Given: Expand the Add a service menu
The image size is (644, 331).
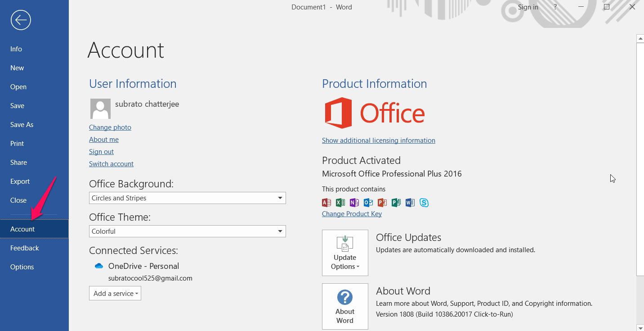Looking at the screenshot, I should tap(115, 293).
